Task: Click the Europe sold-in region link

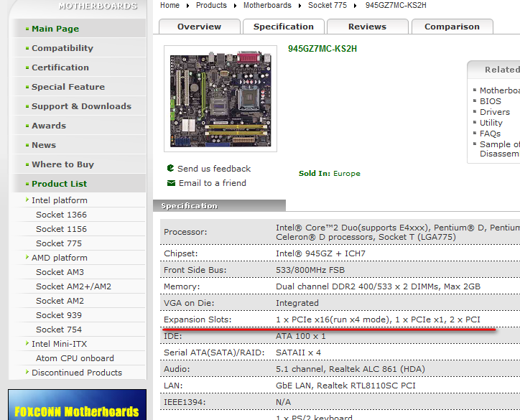Action: tap(347, 173)
